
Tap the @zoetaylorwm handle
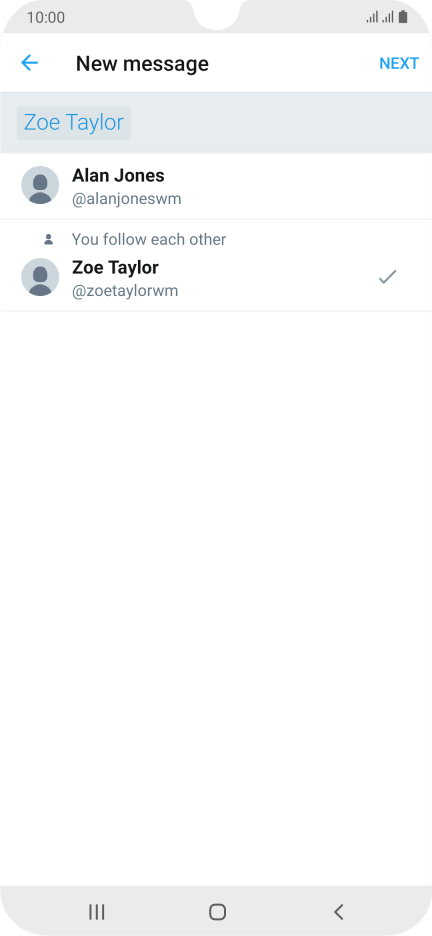pyautogui.click(x=125, y=291)
